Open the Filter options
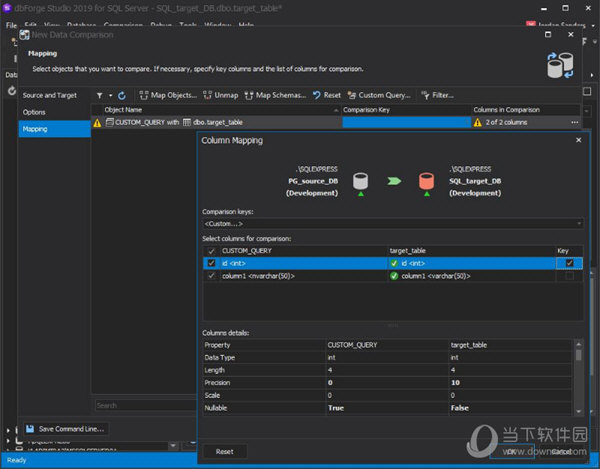Screen dimensions: 600x469 point(437,95)
